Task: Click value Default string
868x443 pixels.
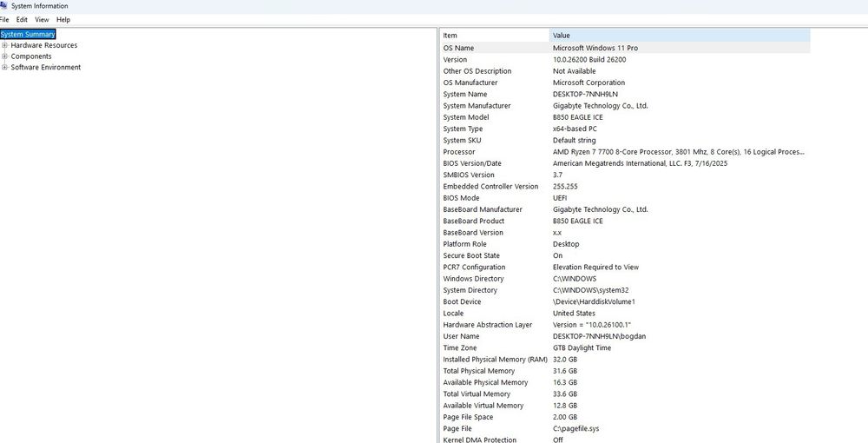Action: pyautogui.click(x=574, y=141)
